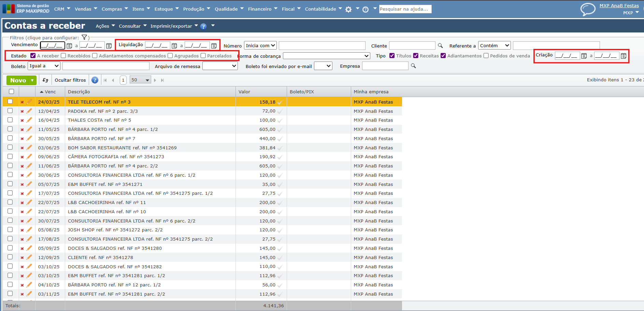Expand the Referente a Contém dropdown
644x311 pixels.
coord(494,45)
